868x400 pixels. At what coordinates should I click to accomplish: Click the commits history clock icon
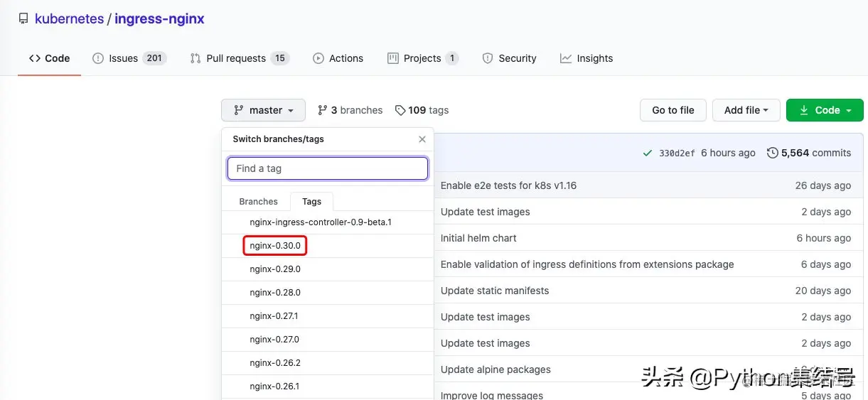point(772,153)
